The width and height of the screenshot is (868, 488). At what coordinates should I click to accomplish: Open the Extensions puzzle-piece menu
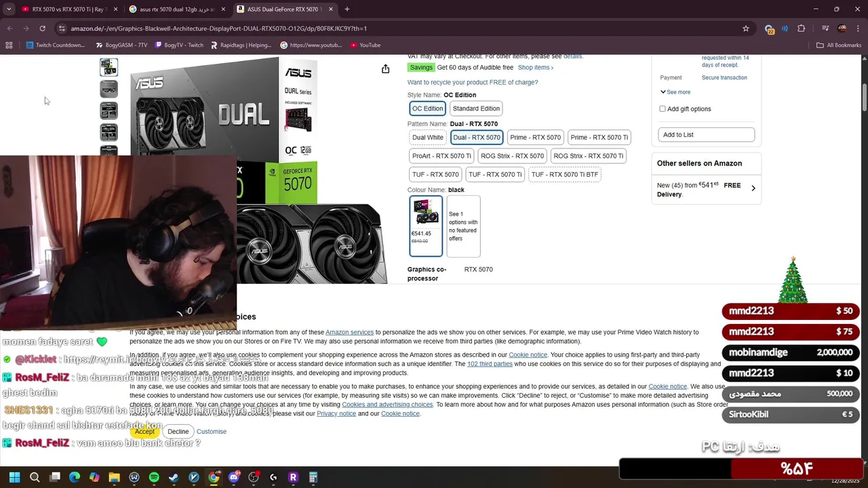[802, 28]
